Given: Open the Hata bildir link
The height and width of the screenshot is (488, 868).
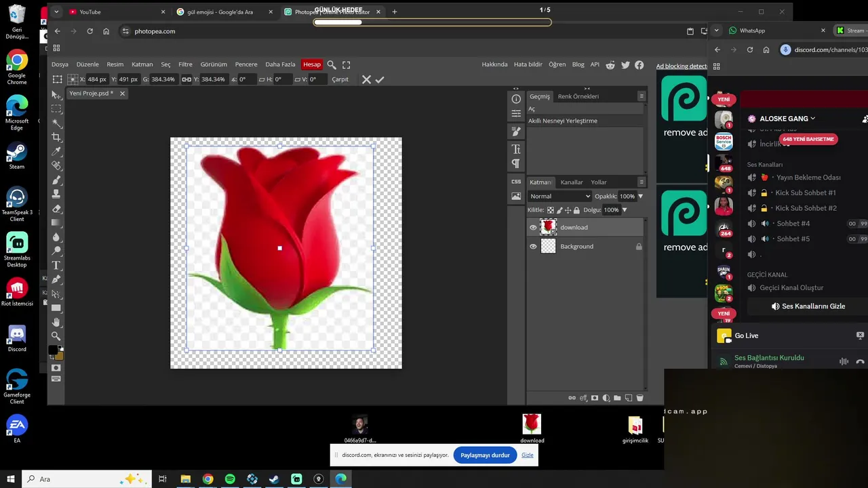Looking at the screenshot, I should (528, 64).
